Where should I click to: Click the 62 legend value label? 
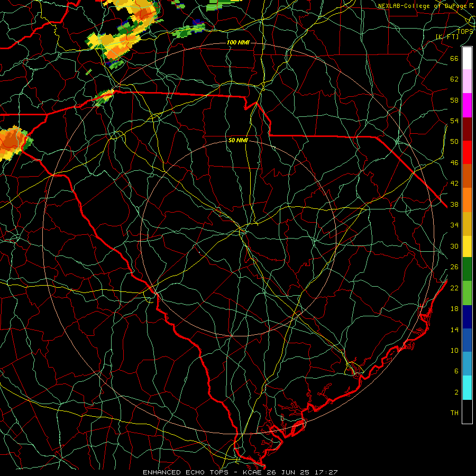(454, 79)
